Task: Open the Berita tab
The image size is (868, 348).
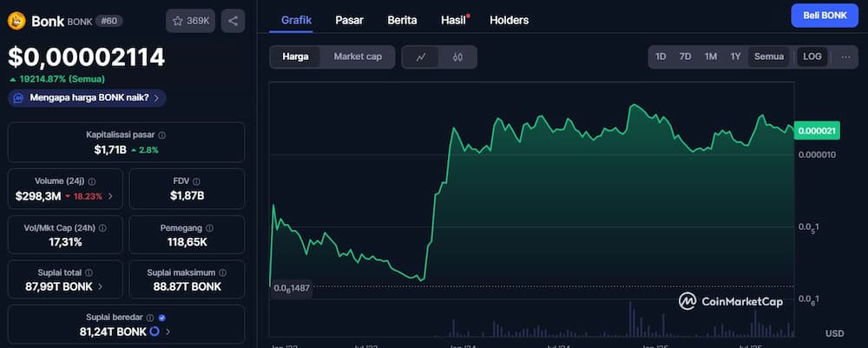Action: point(403,21)
